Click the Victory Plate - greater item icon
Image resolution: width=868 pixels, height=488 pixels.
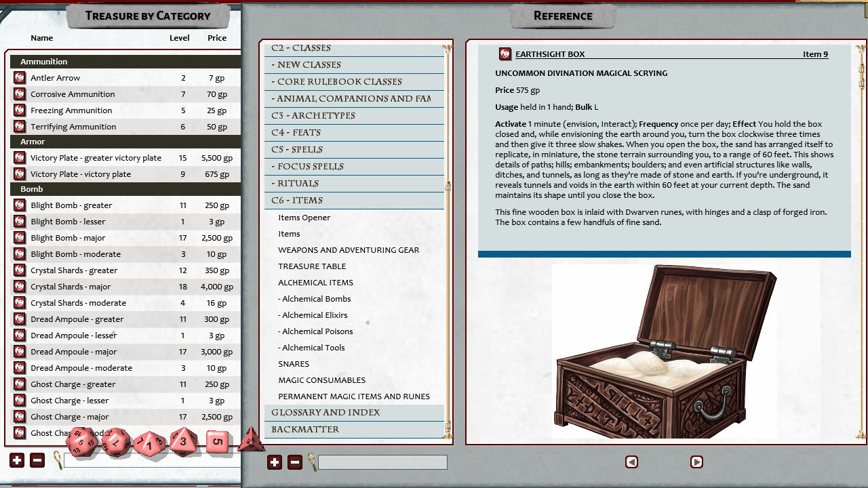tap(20, 158)
